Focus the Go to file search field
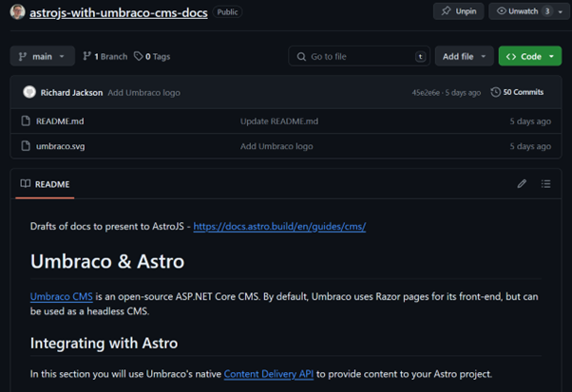 tap(359, 56)
